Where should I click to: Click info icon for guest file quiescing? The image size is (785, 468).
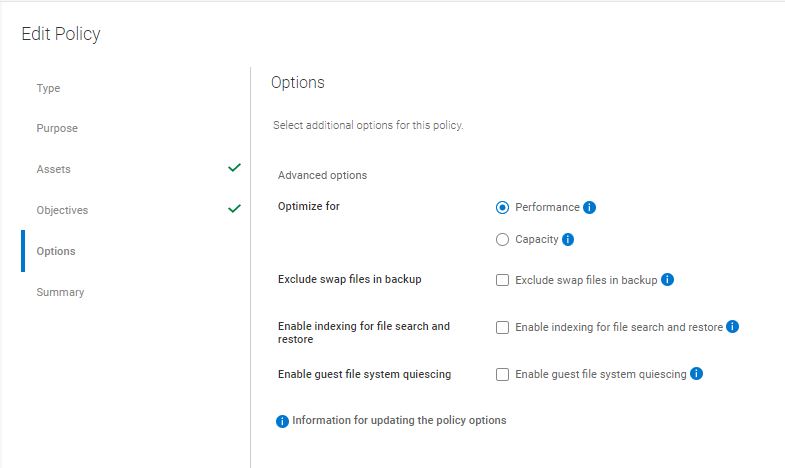click(x=697, y=374)
